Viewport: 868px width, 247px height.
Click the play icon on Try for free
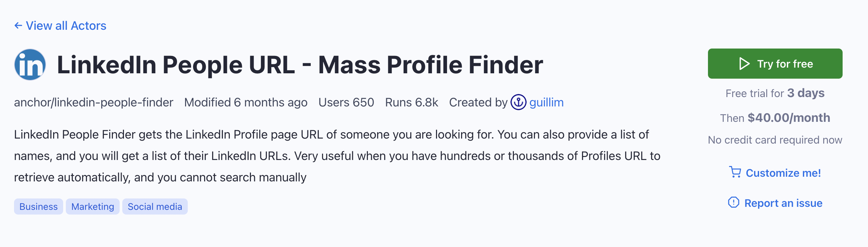click(745, 64)
